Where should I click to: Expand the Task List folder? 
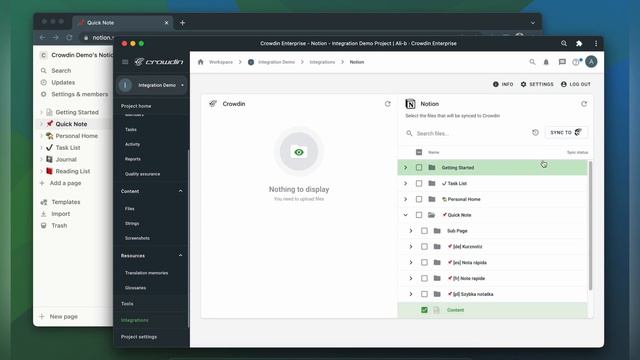click(x=405, y=183)
